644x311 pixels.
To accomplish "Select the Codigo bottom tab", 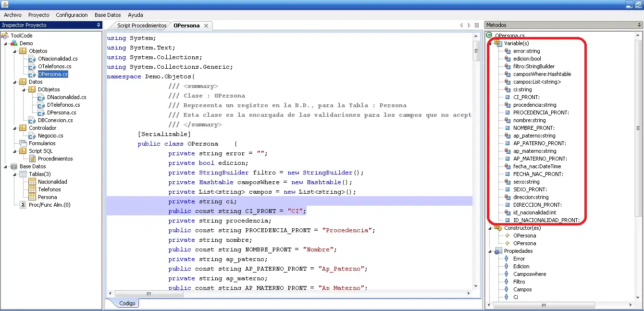I will (127, 303).
